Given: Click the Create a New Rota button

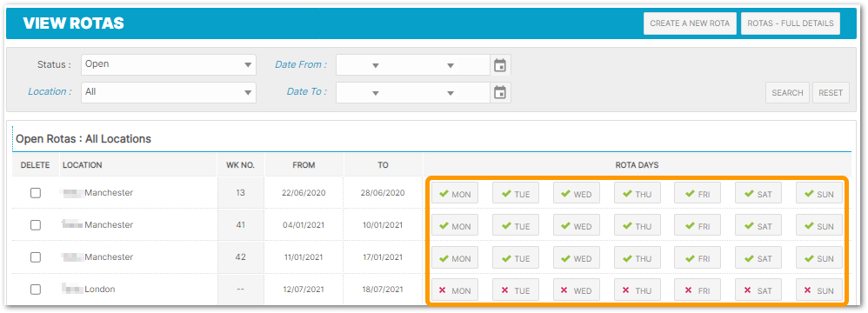Looking at the screenshot, I should coord(690,23).
